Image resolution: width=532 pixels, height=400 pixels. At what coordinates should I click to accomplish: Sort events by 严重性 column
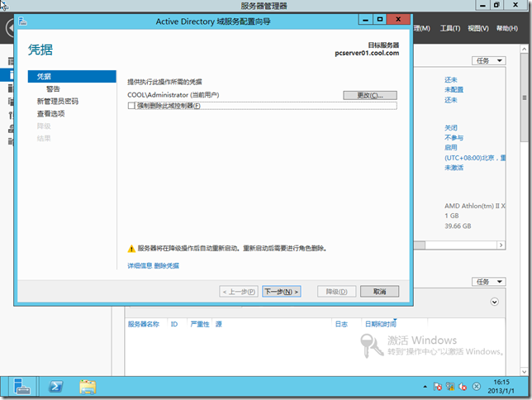200,324
